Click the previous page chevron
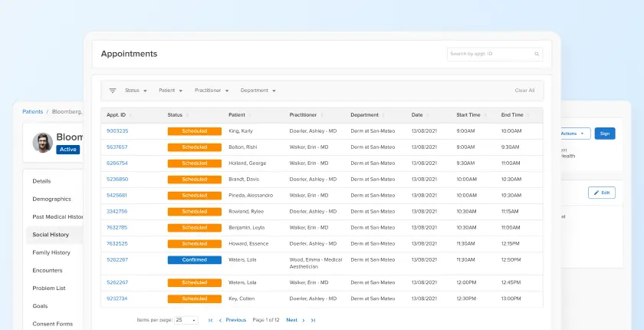The image size is (644, 330). [220, 320]
